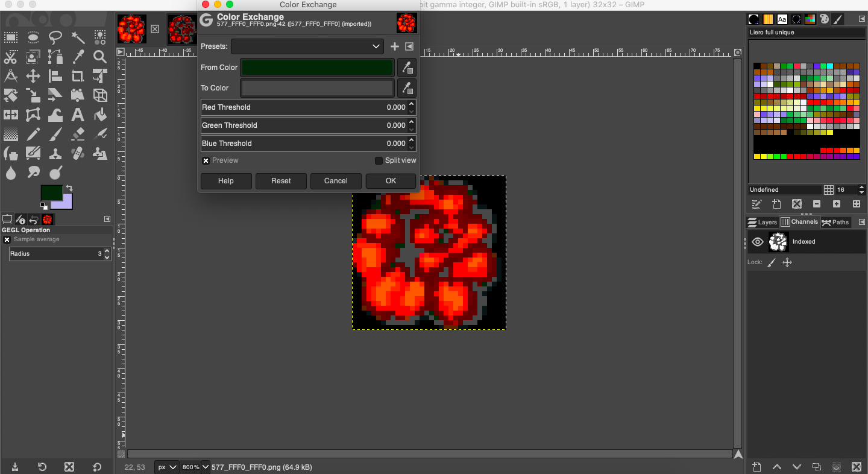
Task: Switch to the Paths tab
Action: click(x=835, y=222)
